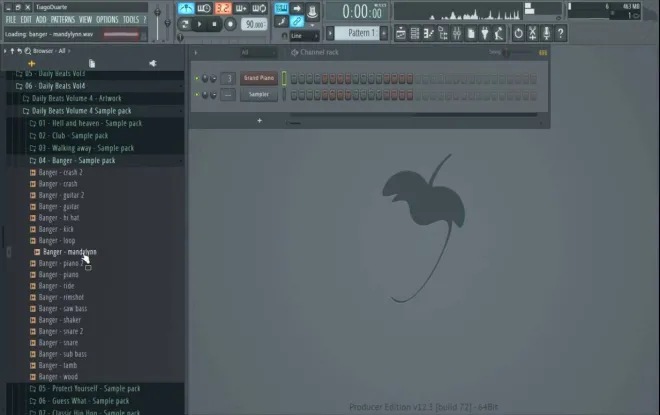Toggle continue scrolling arrow button
The width and height of the screenshot is (660, 415).
(x=297, y=8)
